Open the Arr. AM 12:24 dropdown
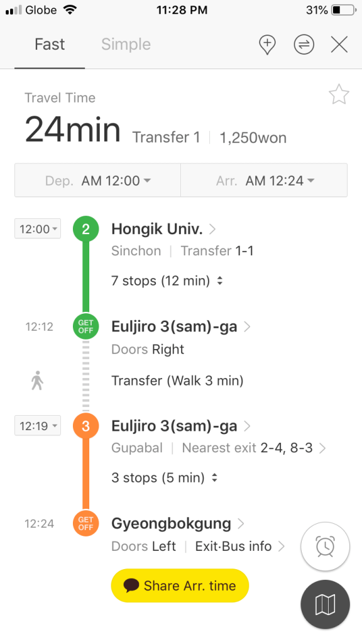Screen dimensions: 362x644 point(263,180)
